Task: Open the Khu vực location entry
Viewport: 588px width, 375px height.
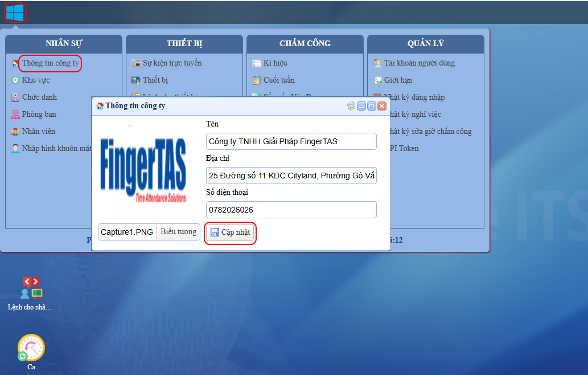Action: [x=35, y=80]
